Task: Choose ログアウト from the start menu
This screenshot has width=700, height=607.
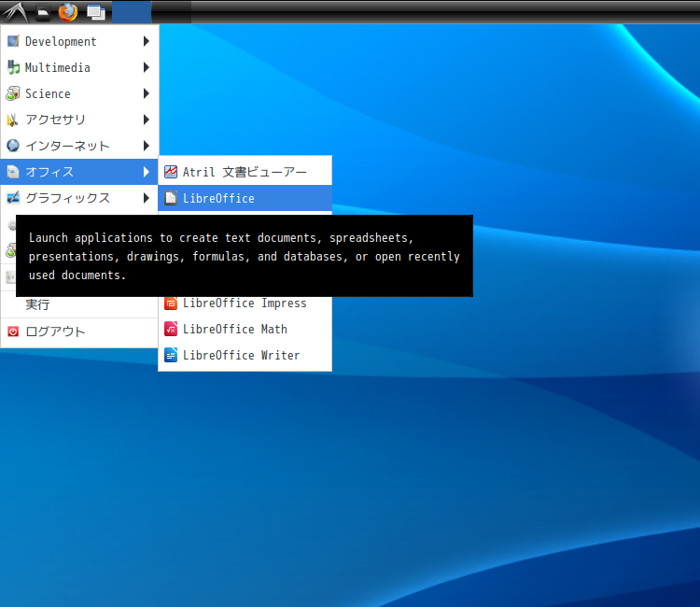Action: (79, 332)
